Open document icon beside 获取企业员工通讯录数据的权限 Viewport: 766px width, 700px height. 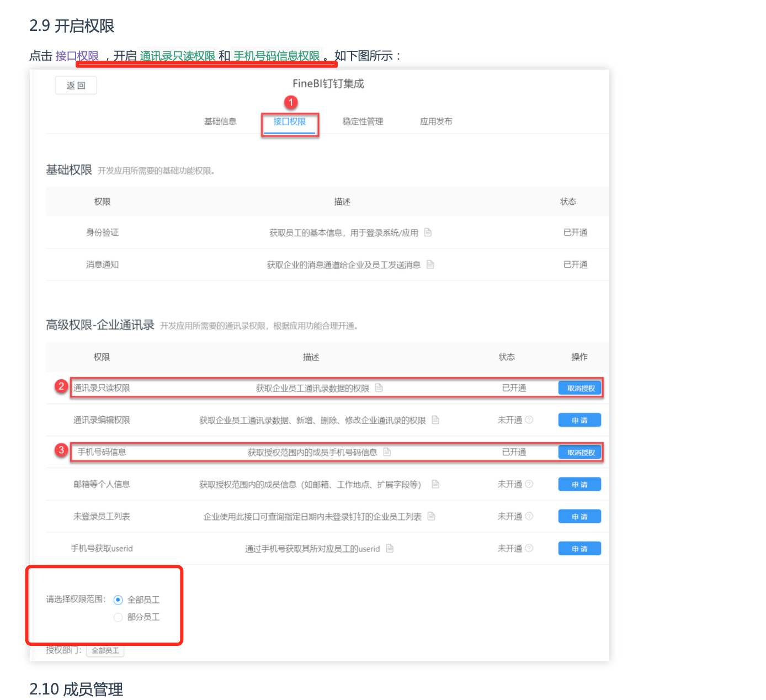tap(379, 388)
